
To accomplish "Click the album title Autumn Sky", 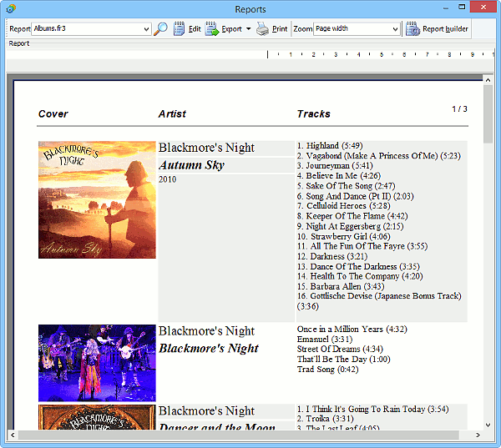I will pos(192,165).
